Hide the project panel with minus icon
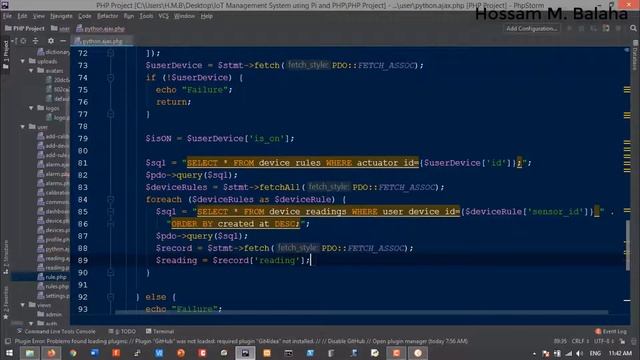 point(63,41)
